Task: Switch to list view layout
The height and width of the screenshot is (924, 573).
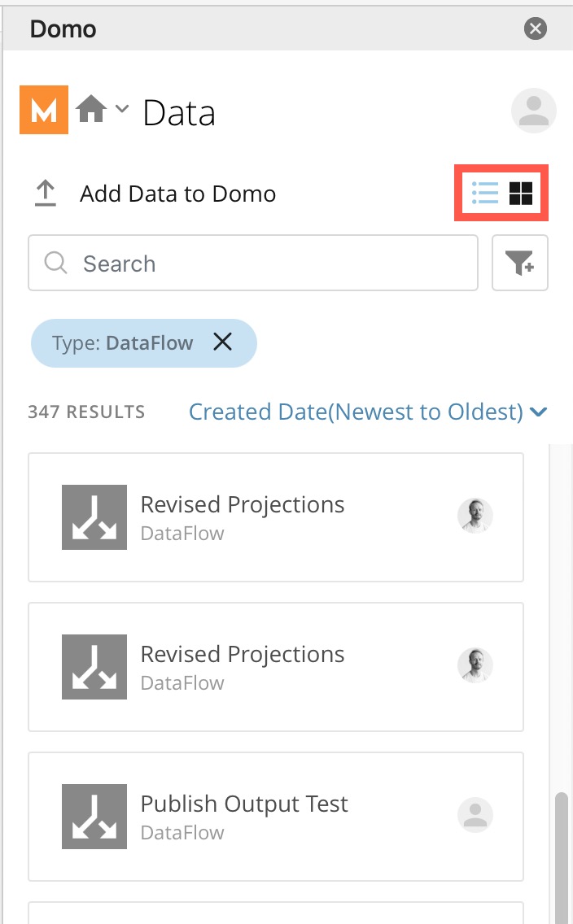Action: click(x=483, y=193)
